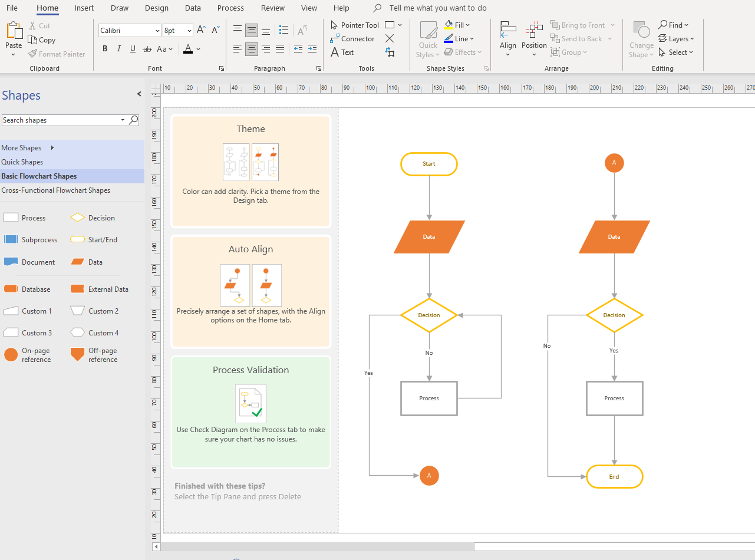Click the Layers icon
755x560 pixels.
[676, 38]
